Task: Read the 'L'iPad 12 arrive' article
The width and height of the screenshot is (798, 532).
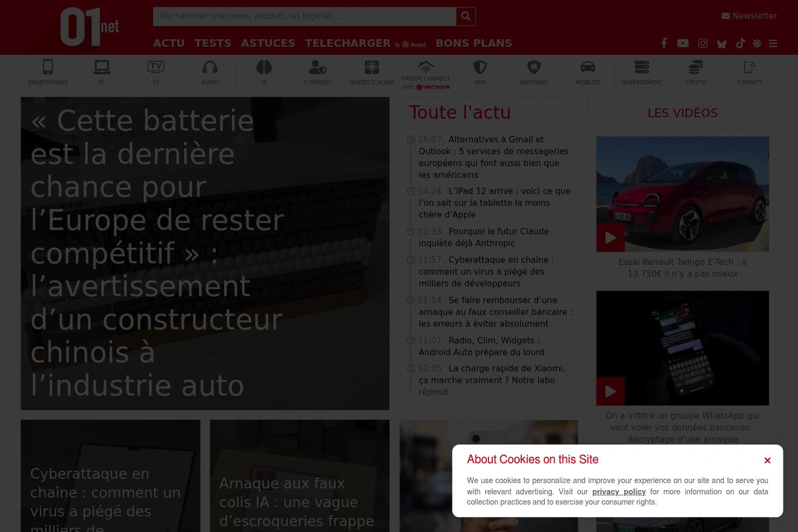Action: point(494,203)
